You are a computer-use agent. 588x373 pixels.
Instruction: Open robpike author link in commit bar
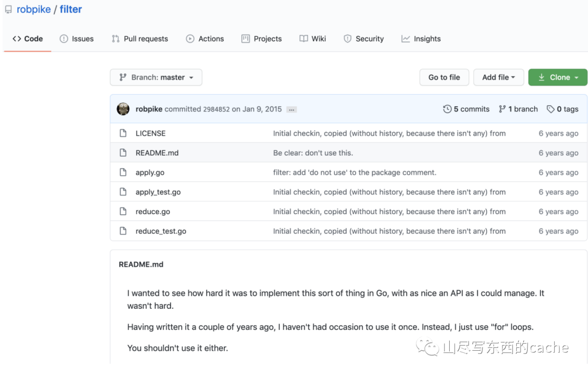click(149, 109)
